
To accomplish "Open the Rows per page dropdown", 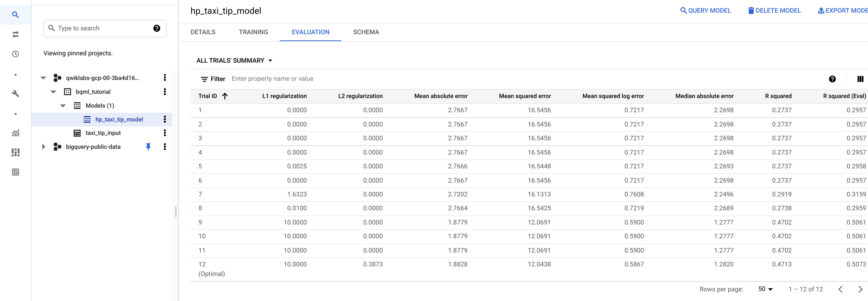I will pos(765,289).
